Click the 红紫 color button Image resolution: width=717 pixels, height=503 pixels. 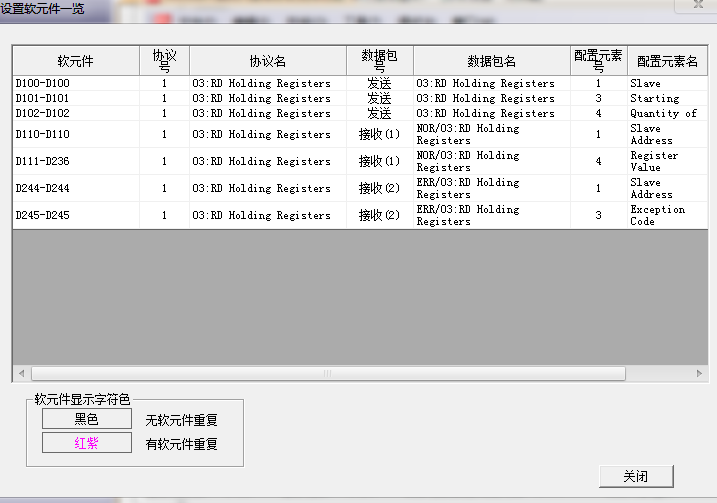pyautogui.click(x=87, y=443)
